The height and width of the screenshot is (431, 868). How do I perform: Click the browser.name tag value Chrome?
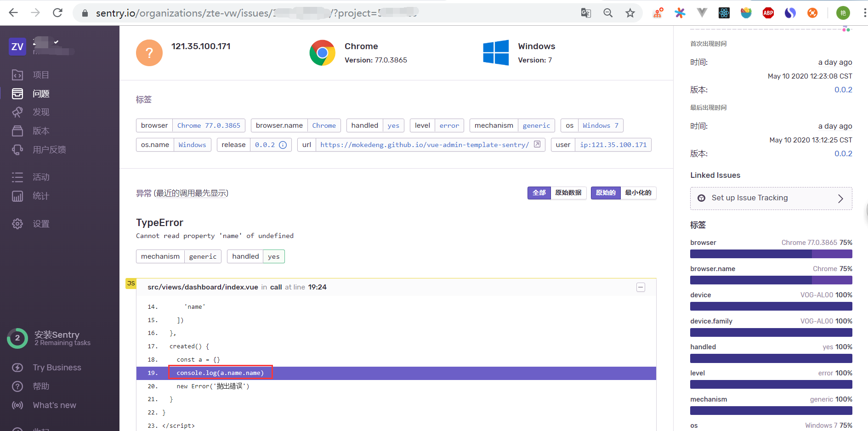point(324,125)
